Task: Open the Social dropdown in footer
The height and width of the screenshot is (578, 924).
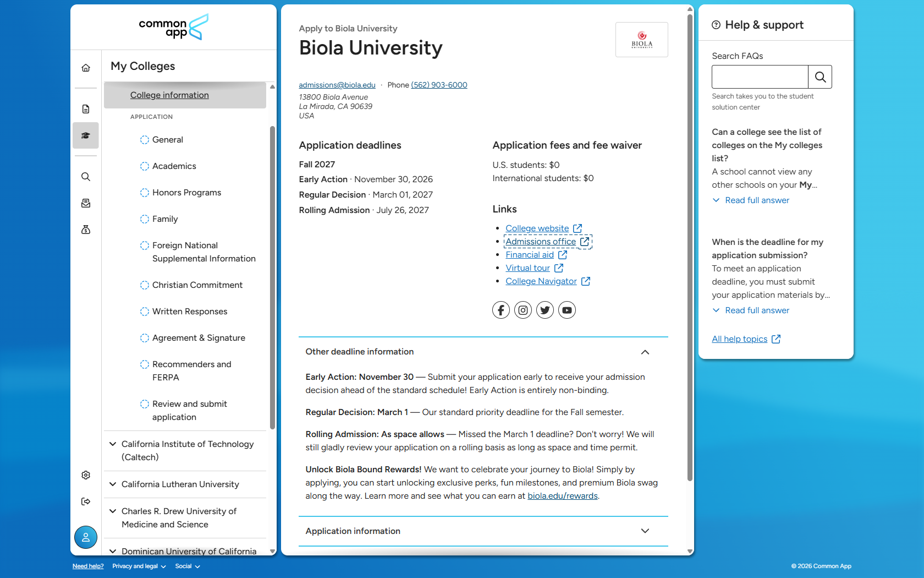Action: 188,566
